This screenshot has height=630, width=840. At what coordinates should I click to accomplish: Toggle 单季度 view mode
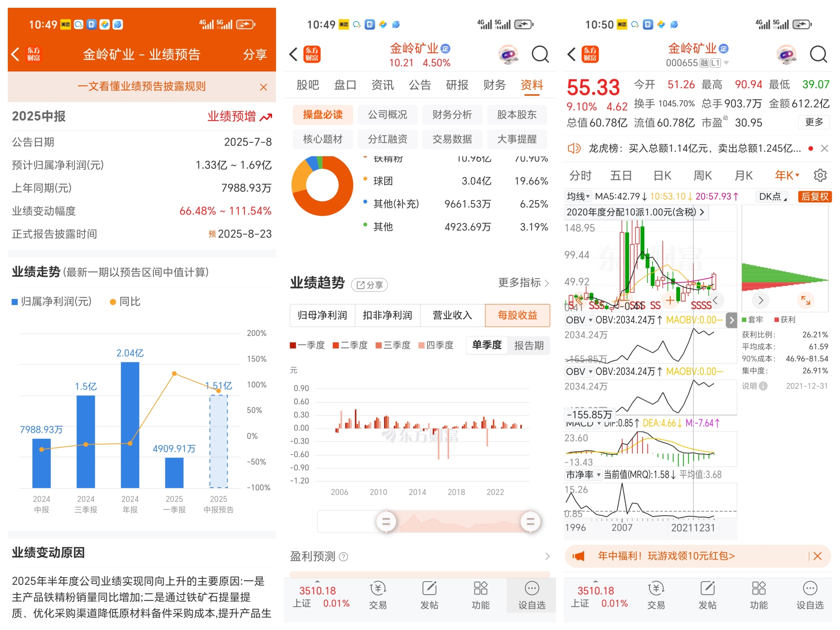coord(487,345)
